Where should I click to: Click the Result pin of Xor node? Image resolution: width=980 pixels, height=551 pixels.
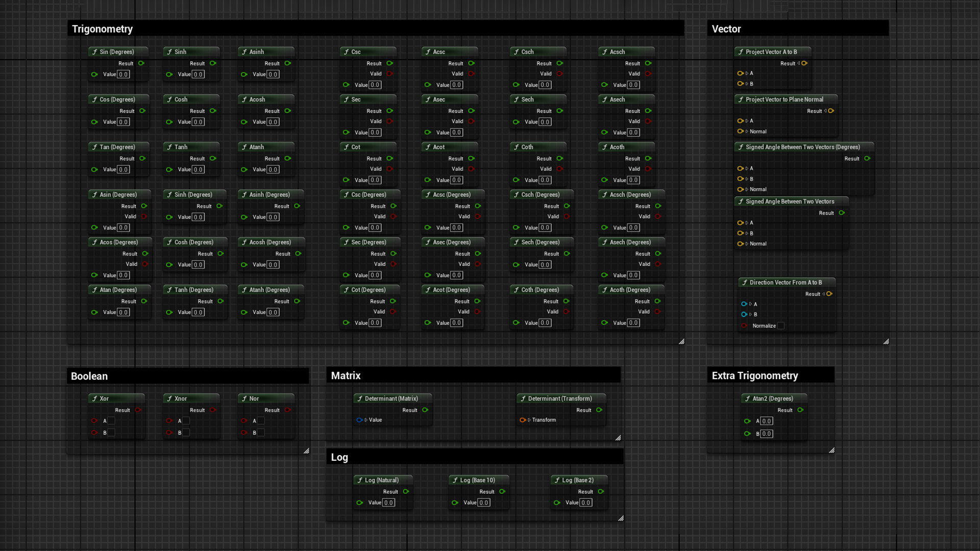[x=138, y=410]
